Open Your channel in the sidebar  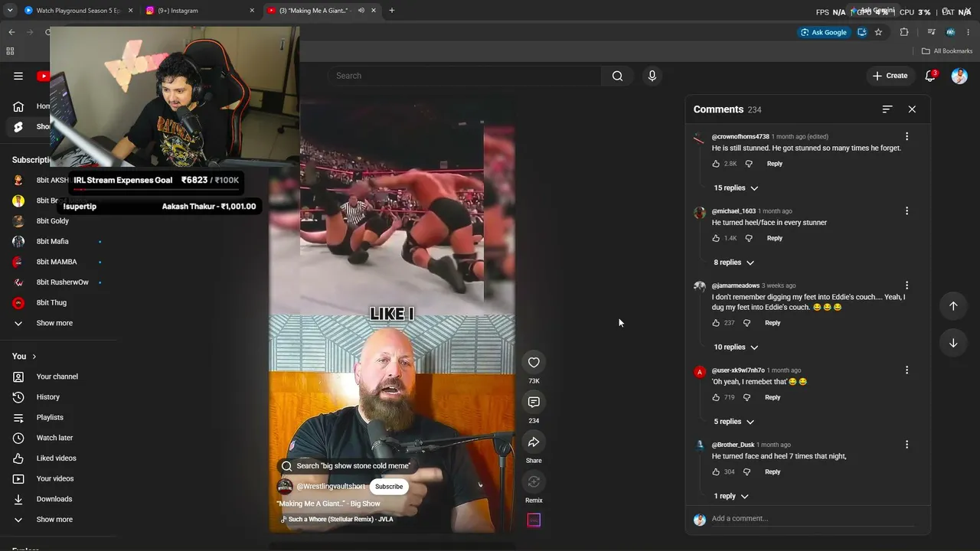[x=58, y=377]
